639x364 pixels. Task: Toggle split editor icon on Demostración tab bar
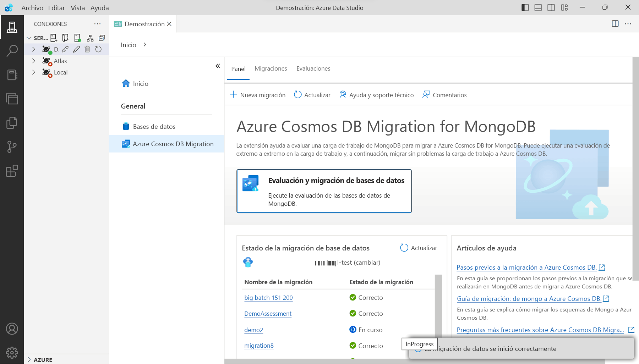(x=615, y=24)
